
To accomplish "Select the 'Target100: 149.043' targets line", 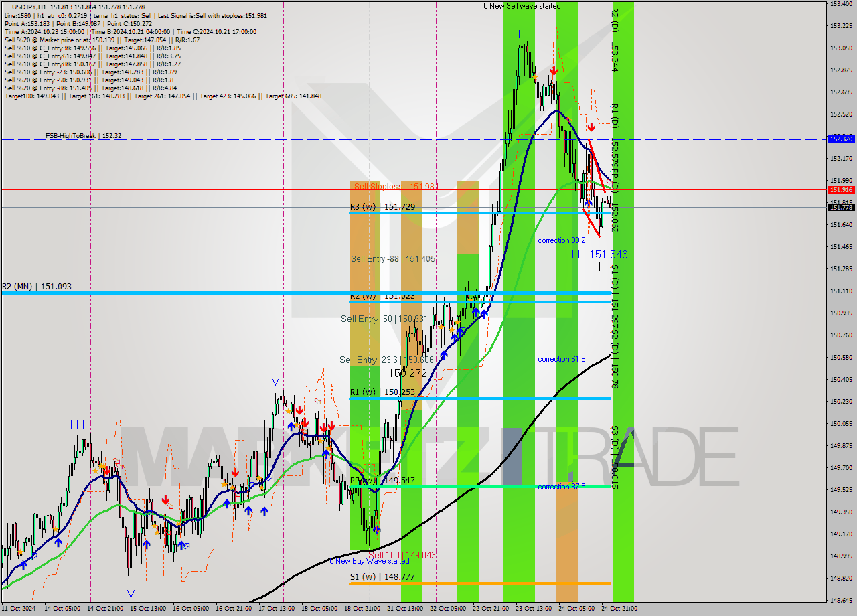I will [163, 96].
